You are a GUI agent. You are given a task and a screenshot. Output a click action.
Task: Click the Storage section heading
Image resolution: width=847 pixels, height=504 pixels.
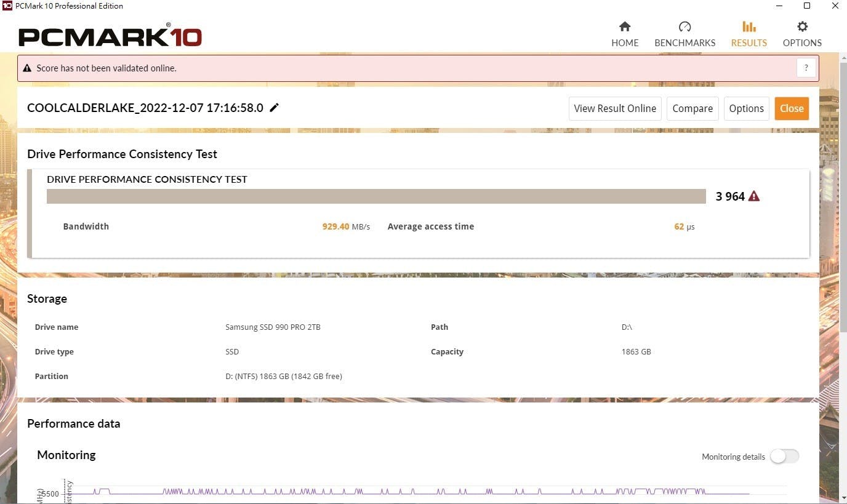(x=47, y=298)
